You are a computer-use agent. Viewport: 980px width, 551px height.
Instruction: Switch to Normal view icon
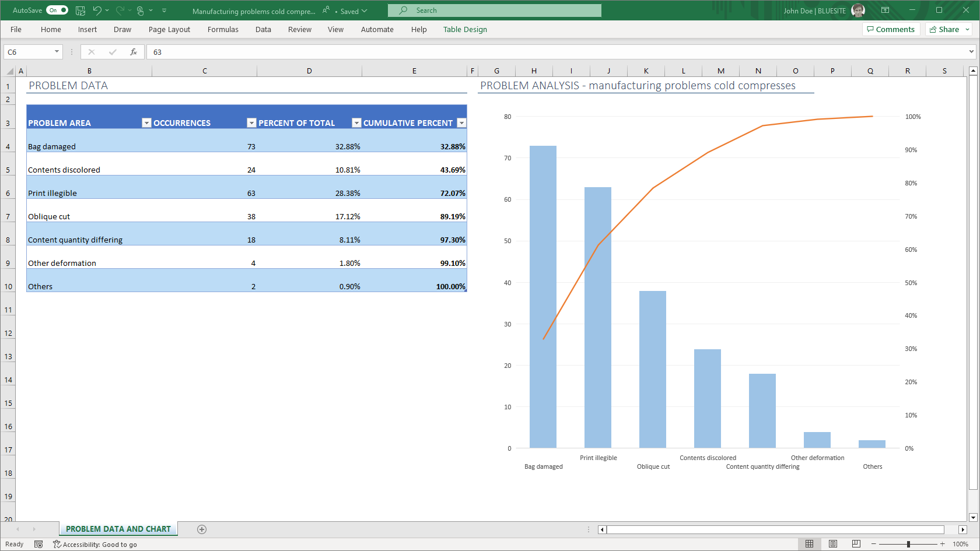809,544
